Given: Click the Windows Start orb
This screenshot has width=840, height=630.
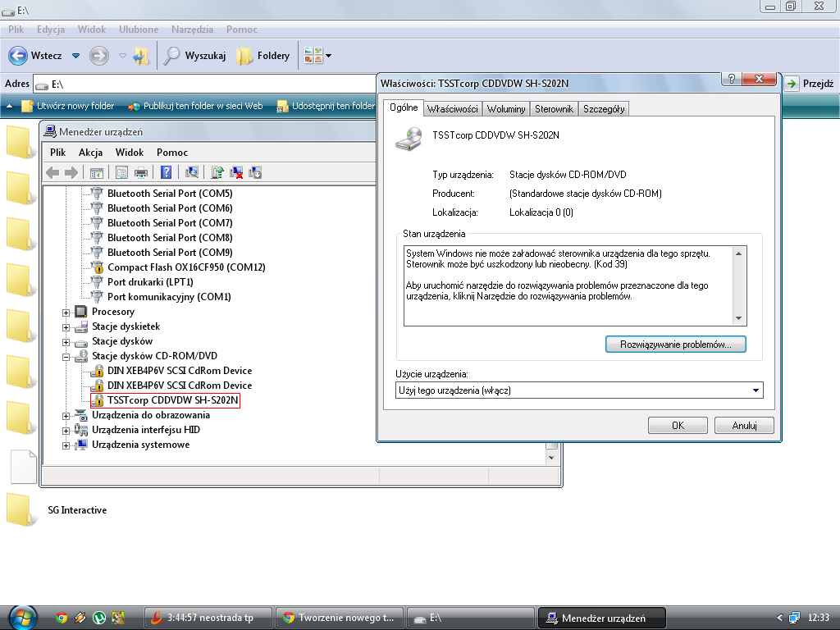Looking at the screenshot, I should (22, 618).
